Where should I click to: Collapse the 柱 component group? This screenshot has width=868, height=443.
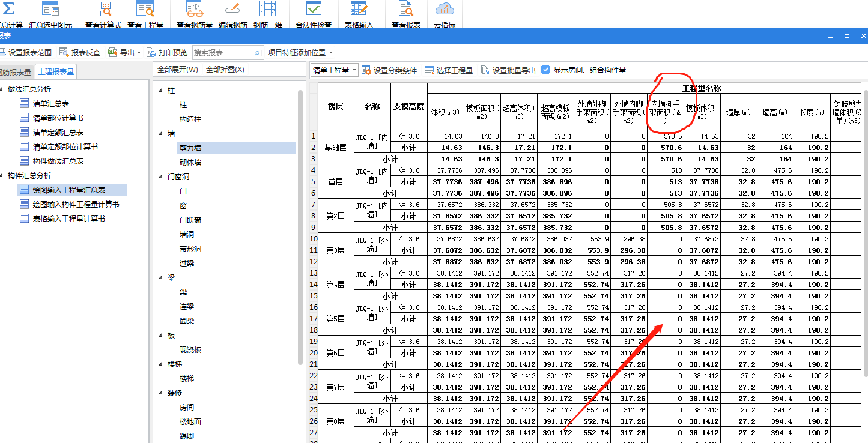click(161, 91)
